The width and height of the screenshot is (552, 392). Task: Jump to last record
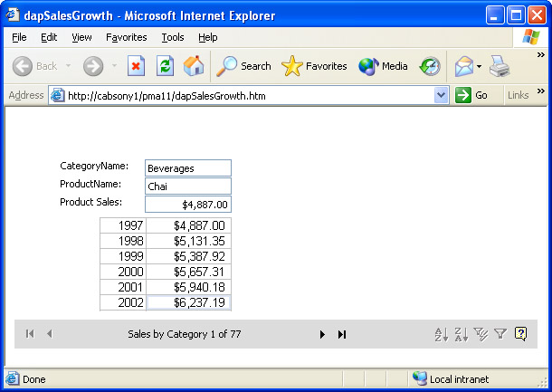click(x=342, y=334)
